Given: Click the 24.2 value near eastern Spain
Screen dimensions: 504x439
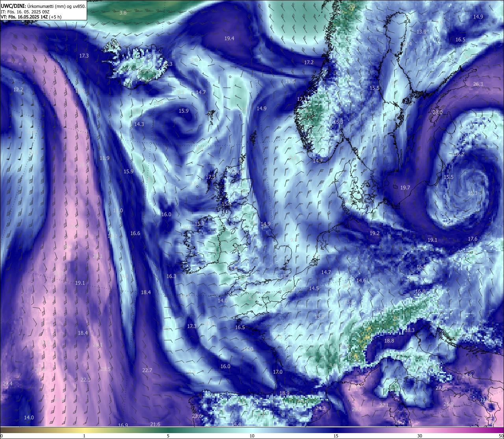Looking at the screenshot, I should (321, 408).
